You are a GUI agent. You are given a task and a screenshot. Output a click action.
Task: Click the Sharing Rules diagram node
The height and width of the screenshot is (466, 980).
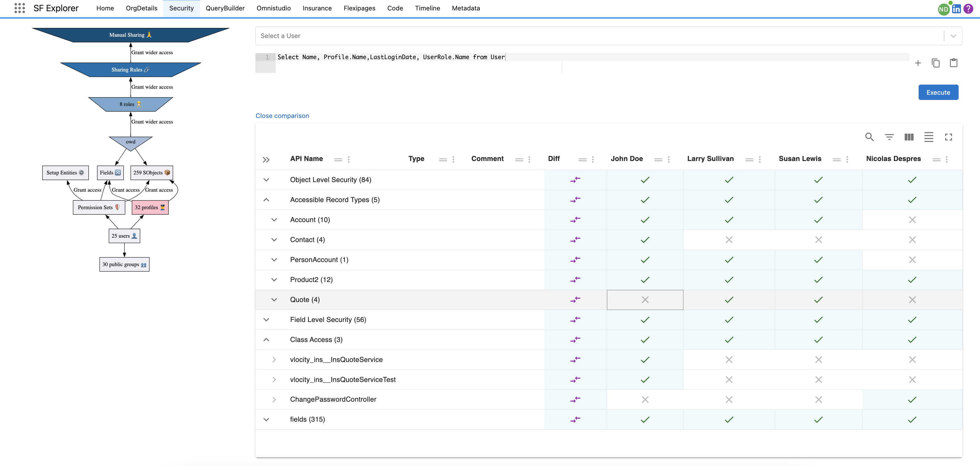(130, 70)
